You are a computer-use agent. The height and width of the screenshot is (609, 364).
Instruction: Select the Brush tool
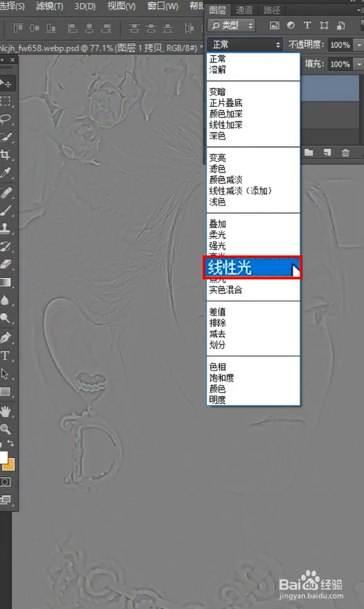click(5, 210)
